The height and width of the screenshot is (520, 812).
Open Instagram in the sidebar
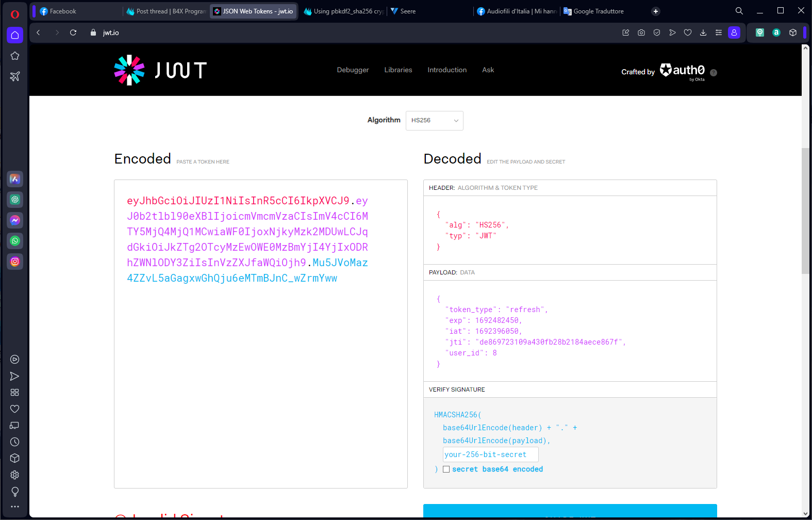pos(15,262)
